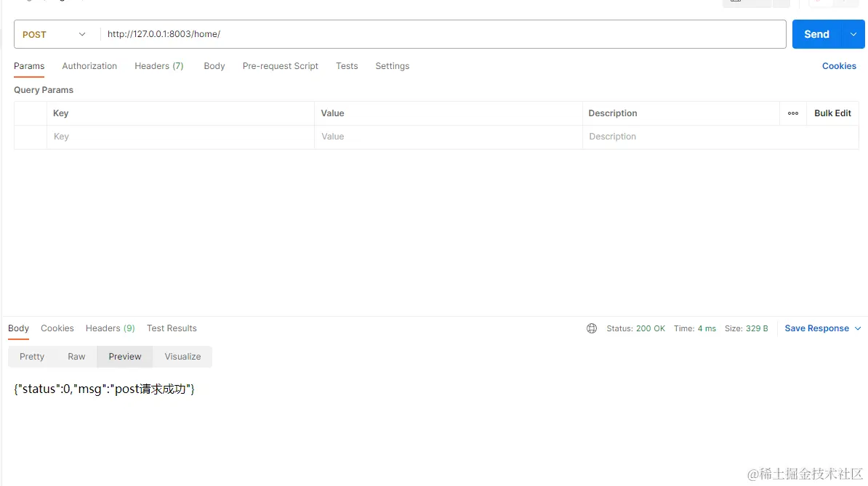The image size is (868, 486).
Task: Select the response Body tab
Action: coord(18,328)
